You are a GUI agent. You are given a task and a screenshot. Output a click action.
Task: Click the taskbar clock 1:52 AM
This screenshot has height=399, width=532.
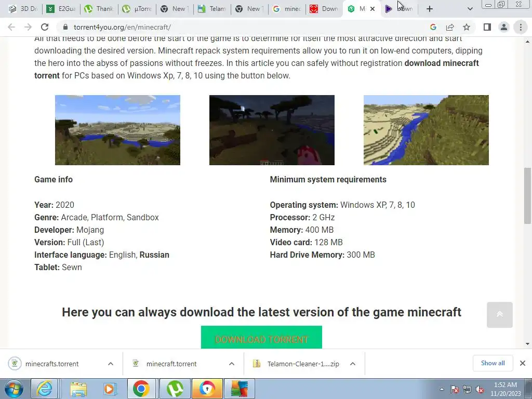point(506,389)
